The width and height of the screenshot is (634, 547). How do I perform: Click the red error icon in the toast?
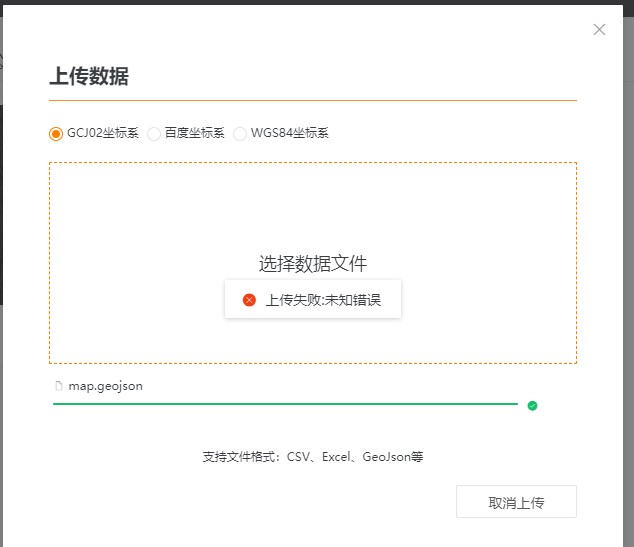pos(249,300)
